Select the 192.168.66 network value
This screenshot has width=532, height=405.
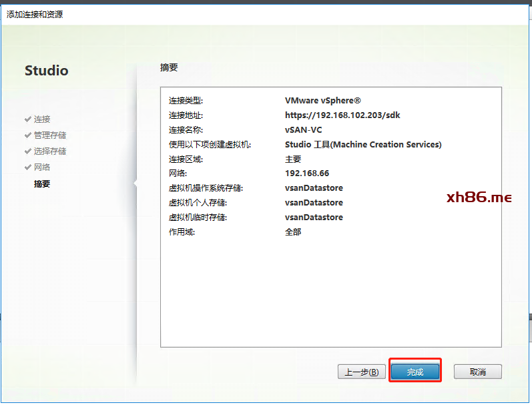click(307, 173)
